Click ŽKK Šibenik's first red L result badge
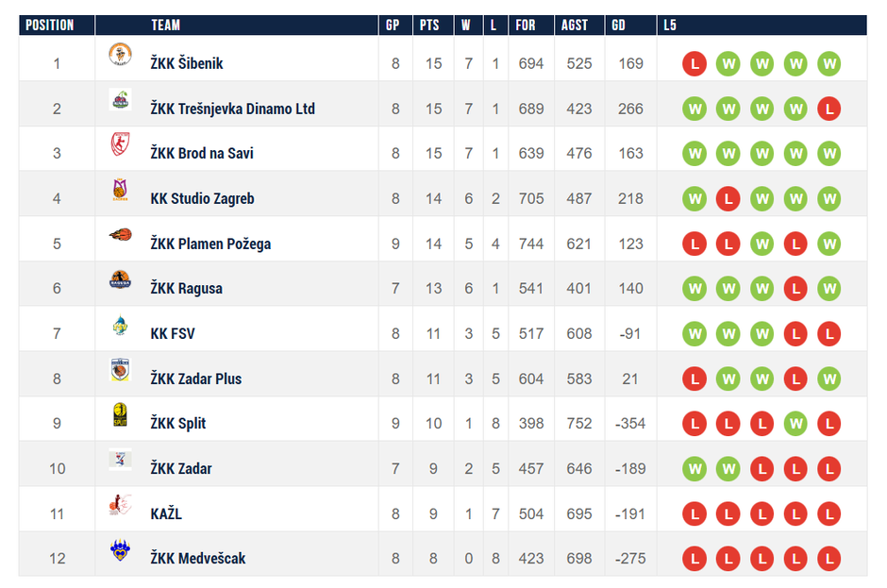 695,64
